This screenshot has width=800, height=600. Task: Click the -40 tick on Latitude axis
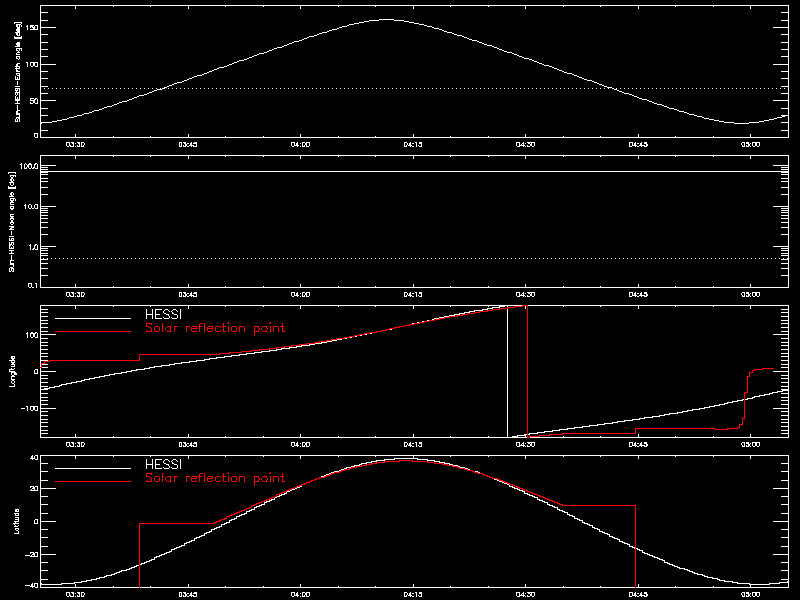32,585
